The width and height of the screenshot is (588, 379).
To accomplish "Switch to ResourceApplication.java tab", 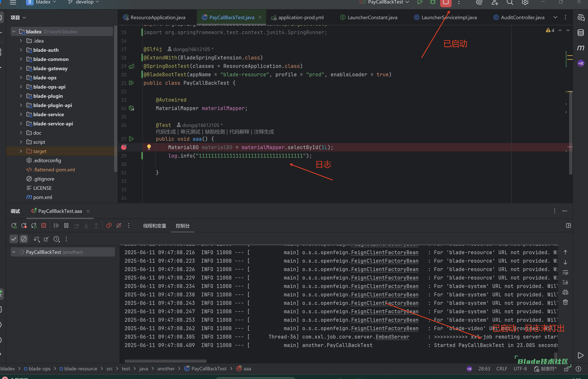I will coord(154,17).
